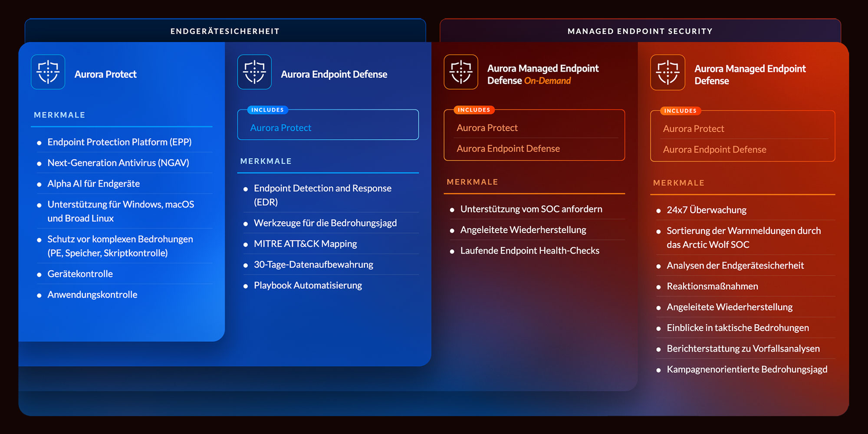Select Endpoint Protection Platform (EPP) feature
Screen dimensions: 868x434
[119, 142]
